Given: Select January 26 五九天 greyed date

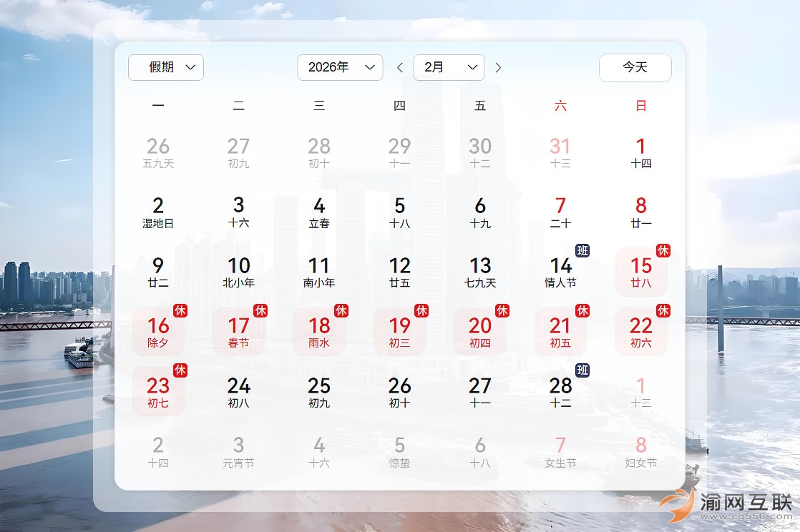Looking at the screenshot, I should pyautogui.click(x=158, y=153).
